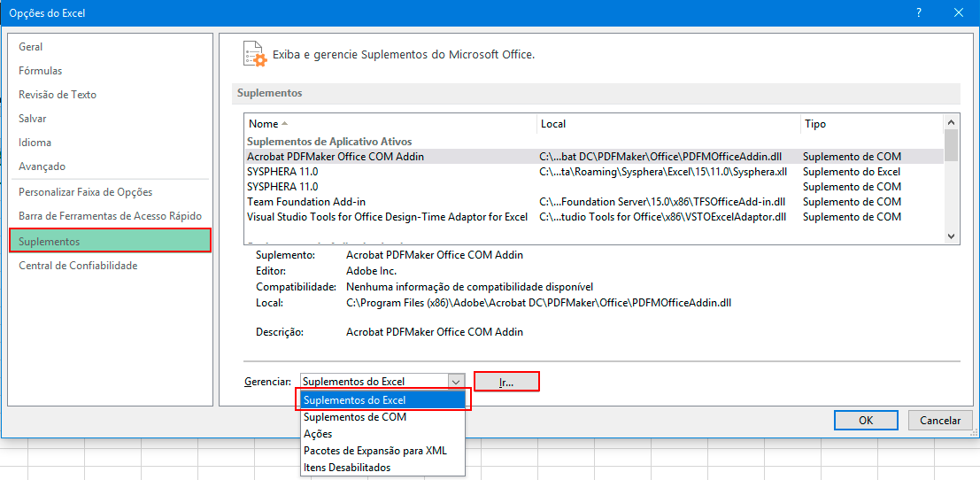Confirm with the OK button
Viewport: 980px width, 480px height.
(865, 421)
